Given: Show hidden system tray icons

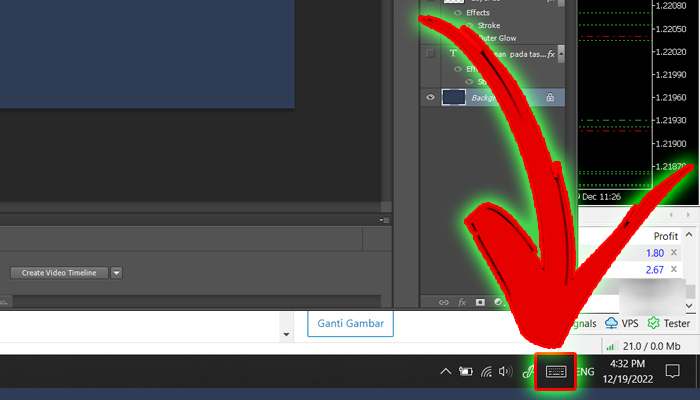Looking at the screenshot, I should pos(445,372).
